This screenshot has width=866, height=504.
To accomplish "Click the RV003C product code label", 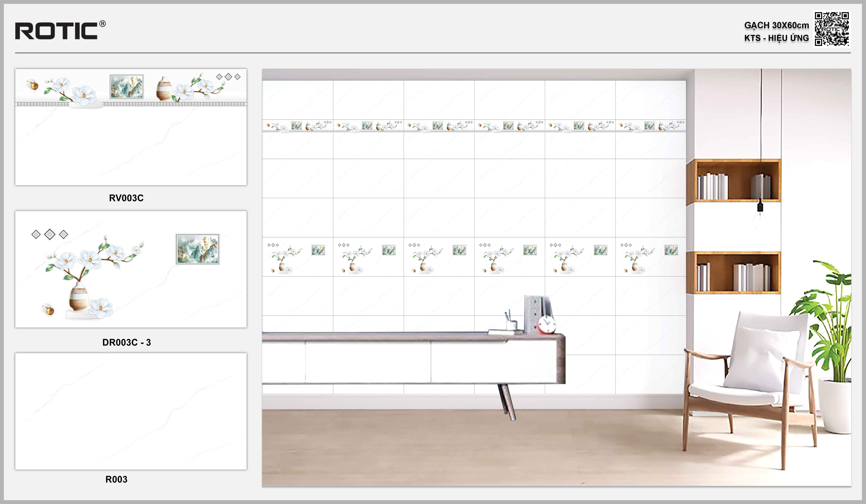I will coord(126,198).
